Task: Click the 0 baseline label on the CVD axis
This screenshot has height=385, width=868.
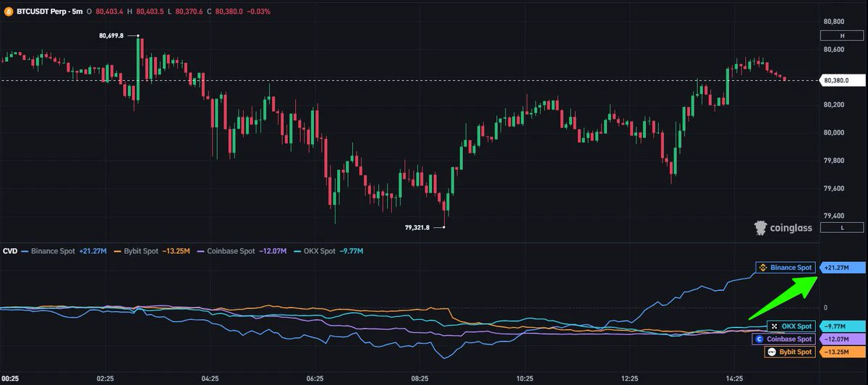Action: (x=825, y=308)
